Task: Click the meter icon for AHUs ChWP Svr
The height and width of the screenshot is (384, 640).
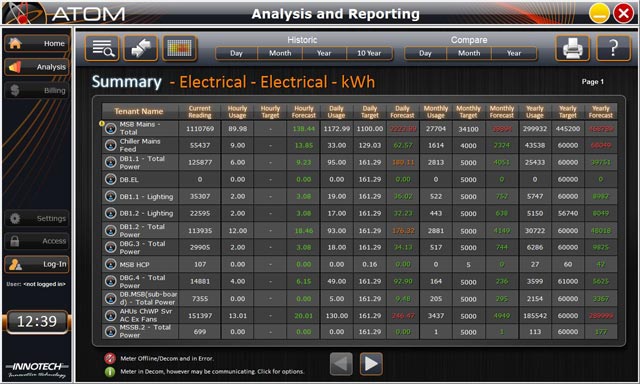Action: click(111, 315)
